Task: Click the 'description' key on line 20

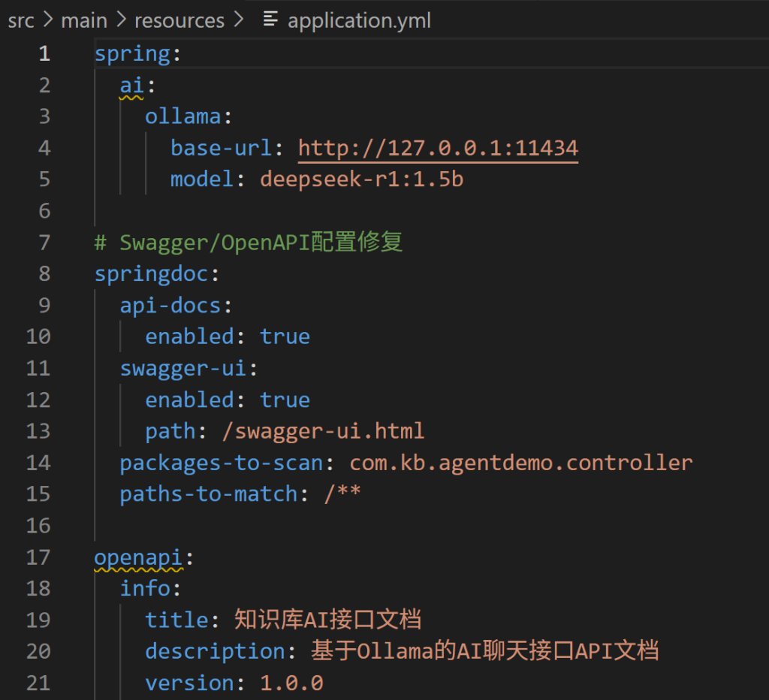Action: [215, 652]
